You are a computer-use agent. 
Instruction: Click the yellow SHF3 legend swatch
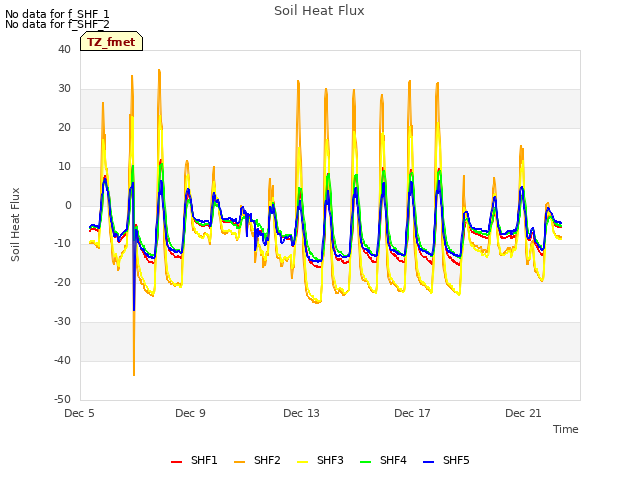[x=302, y=462]
